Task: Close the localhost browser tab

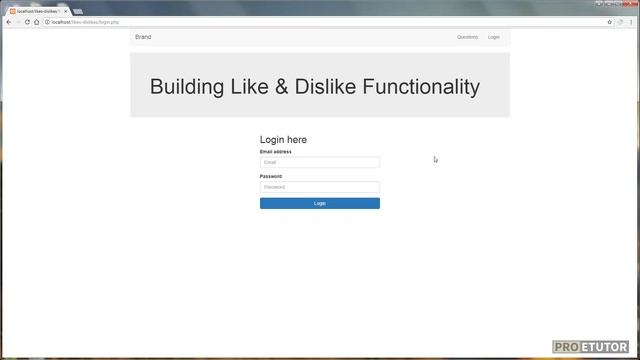Action: (65, 11)
